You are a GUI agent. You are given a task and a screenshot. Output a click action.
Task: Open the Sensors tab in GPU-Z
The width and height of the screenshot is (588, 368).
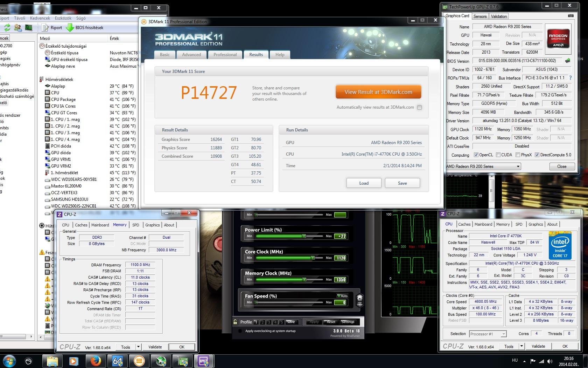pyautogui.click(x=480, y=16)
